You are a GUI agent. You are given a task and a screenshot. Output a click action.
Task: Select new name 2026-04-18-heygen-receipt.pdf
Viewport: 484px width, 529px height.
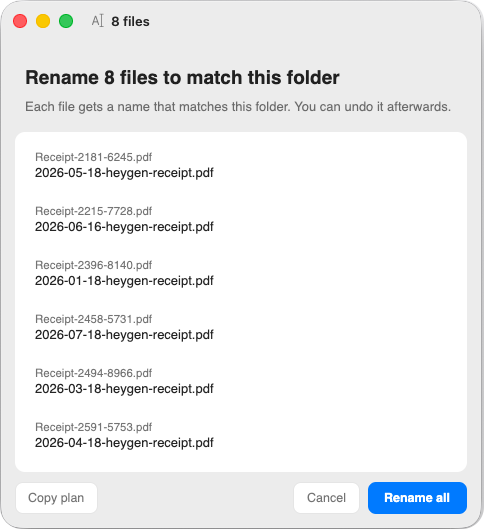[124, 443]
